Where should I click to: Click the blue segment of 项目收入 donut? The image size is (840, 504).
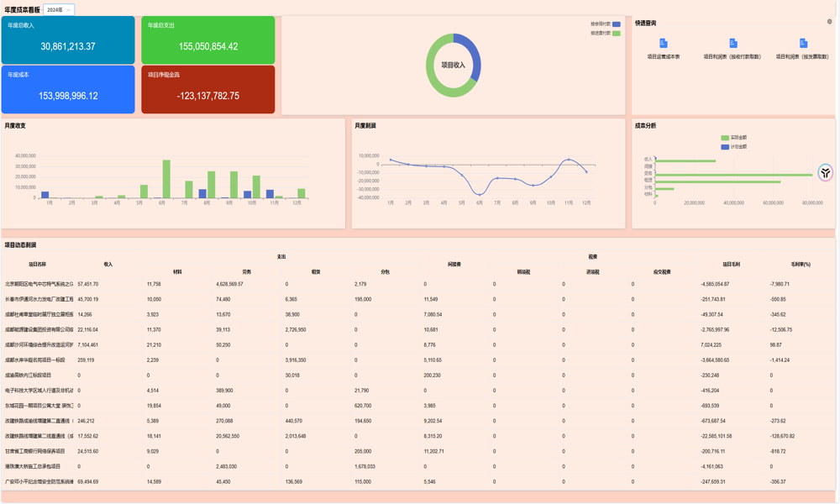coord(475,59)
